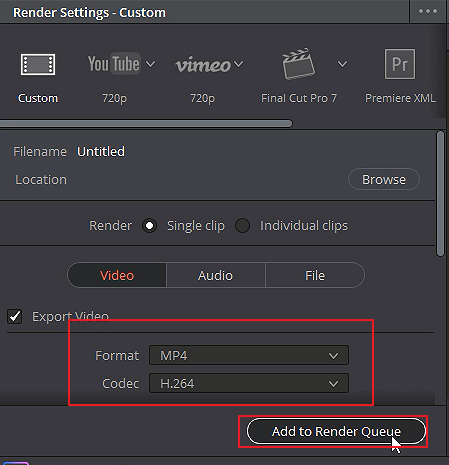
Task: Click the Location label
Action: coord(41,180)
